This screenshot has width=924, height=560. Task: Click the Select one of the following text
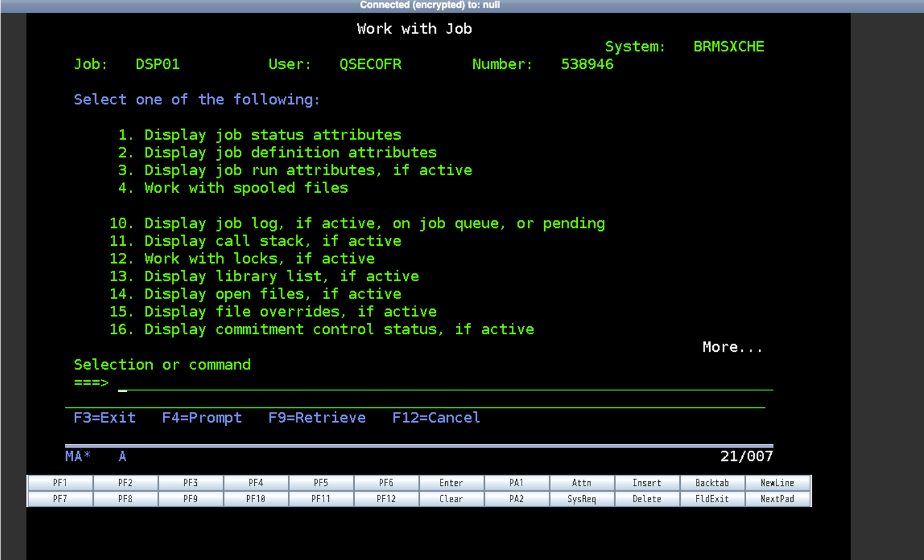coord(197,100)
